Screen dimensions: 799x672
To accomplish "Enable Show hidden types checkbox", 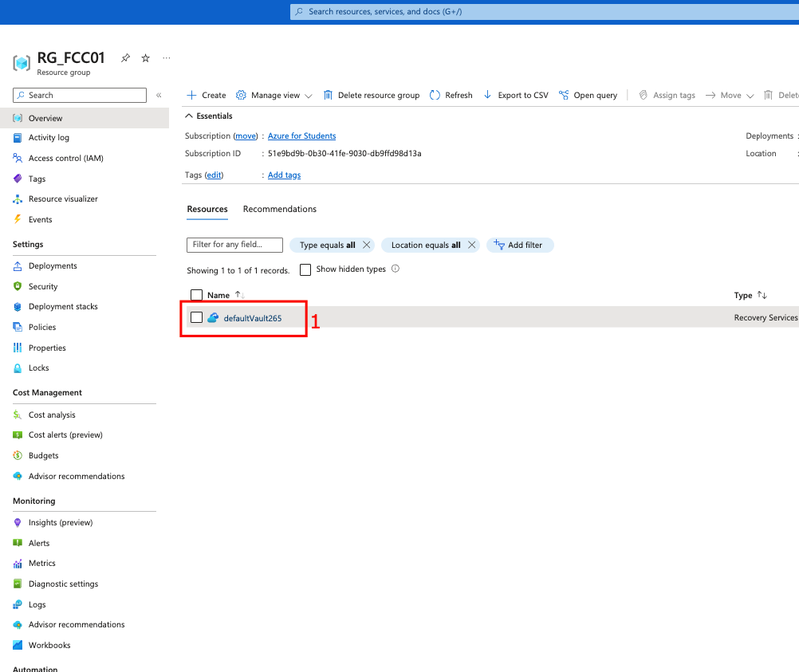I will (x=305, y=269).
